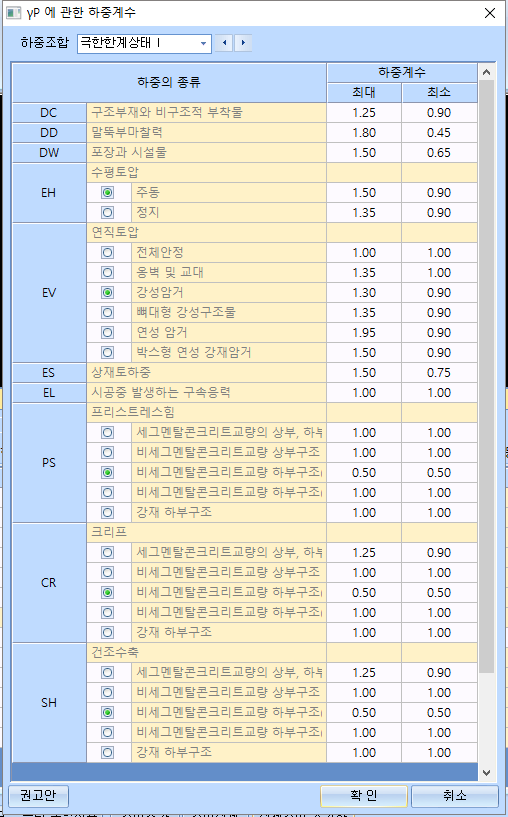Click the 상재토하중 label

(x=121, y=373)
